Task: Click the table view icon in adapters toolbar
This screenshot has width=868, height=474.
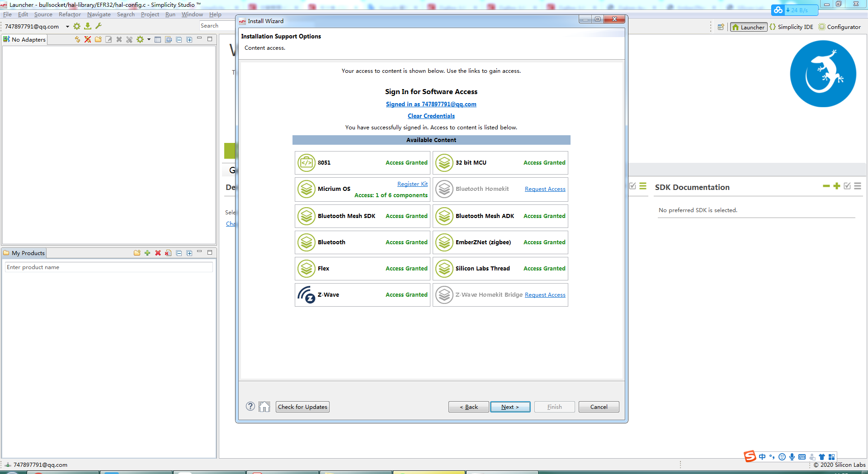Action: pyautogui.click(x=158, y=39)
